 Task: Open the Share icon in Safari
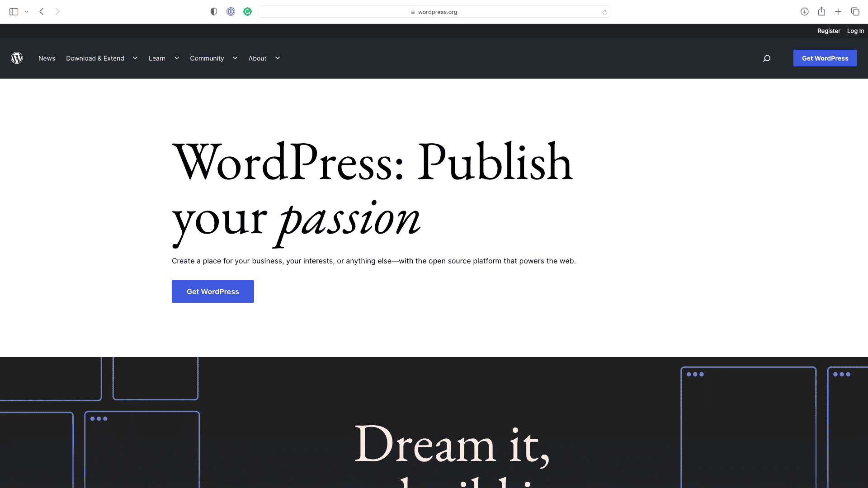pos(821,11)
